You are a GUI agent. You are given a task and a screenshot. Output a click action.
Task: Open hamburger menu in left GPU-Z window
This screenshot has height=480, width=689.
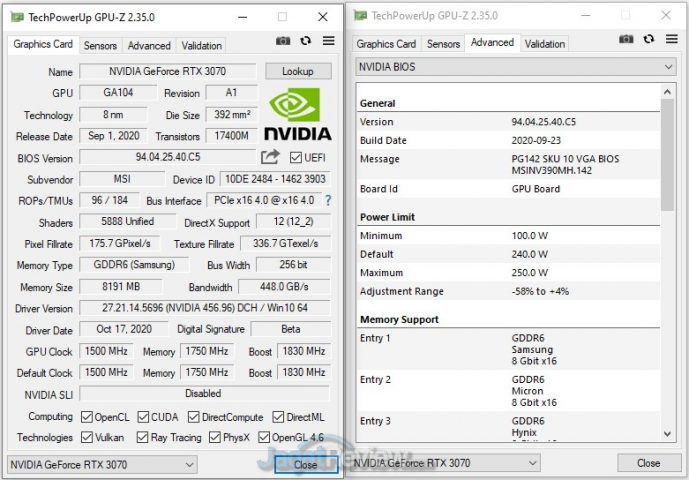coord(329,41)
